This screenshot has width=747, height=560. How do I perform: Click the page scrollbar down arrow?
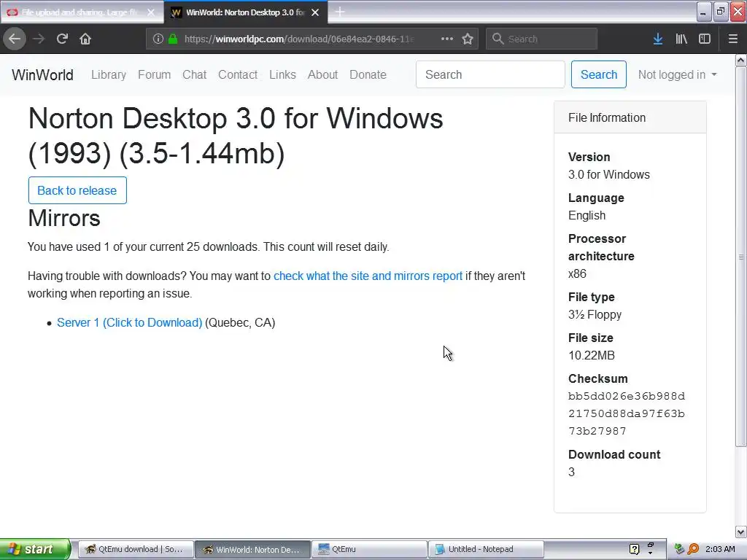(x=741, y=532)
